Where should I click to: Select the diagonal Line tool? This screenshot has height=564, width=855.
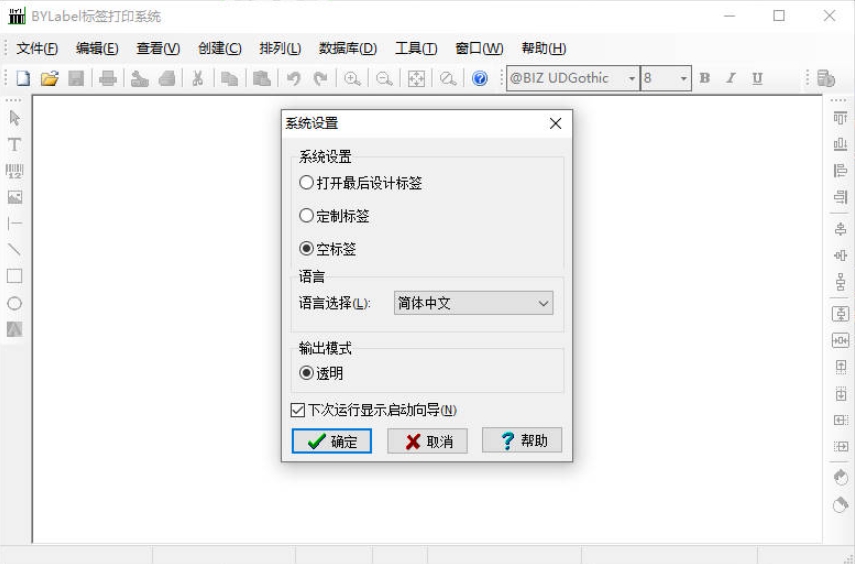[x=15, y=250]
